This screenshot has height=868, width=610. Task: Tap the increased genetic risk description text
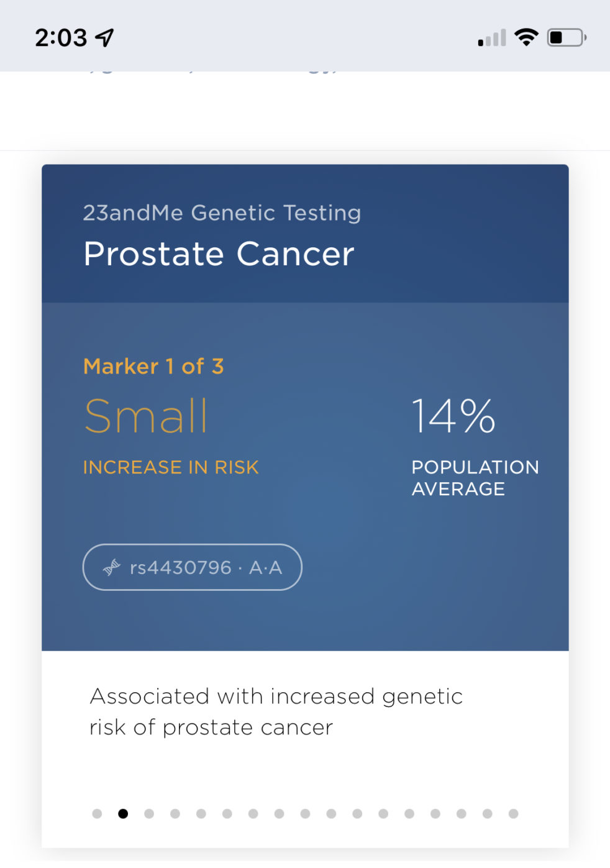pos(276,711)
